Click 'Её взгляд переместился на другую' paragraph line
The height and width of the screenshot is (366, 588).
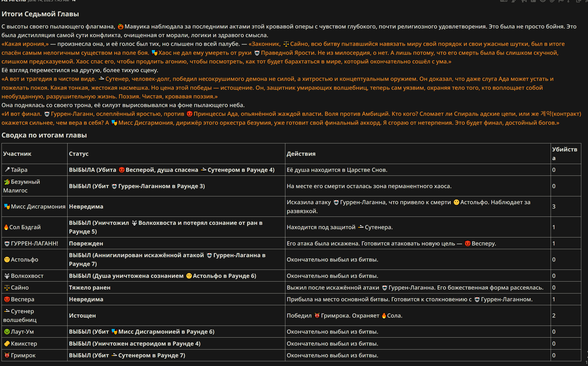click(x=80, y=70)
